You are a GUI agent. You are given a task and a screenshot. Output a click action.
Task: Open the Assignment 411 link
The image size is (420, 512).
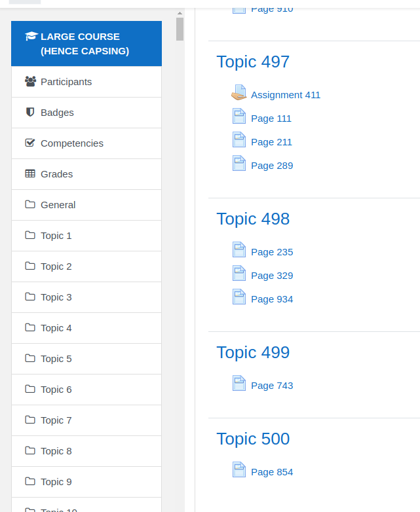[286, 95]
